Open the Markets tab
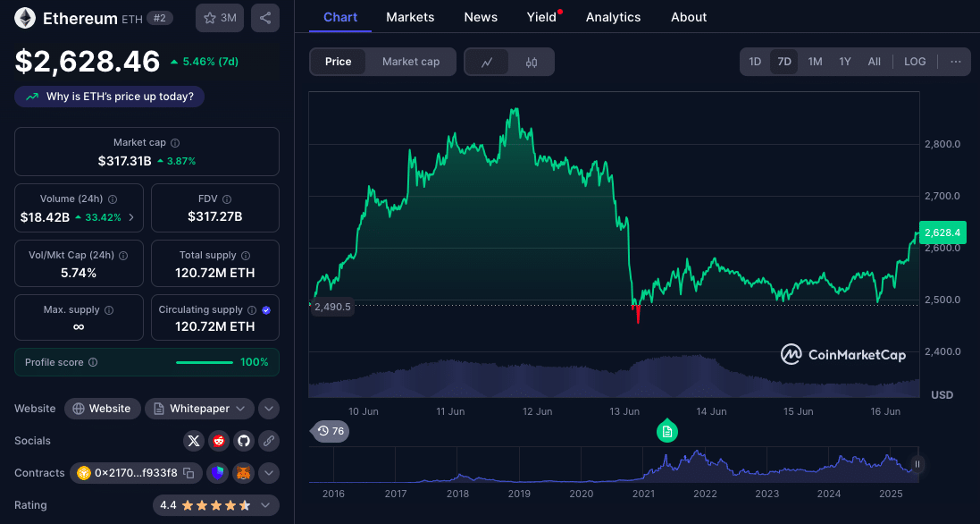This screenshot has width=980, height=524. coord(410,17)
